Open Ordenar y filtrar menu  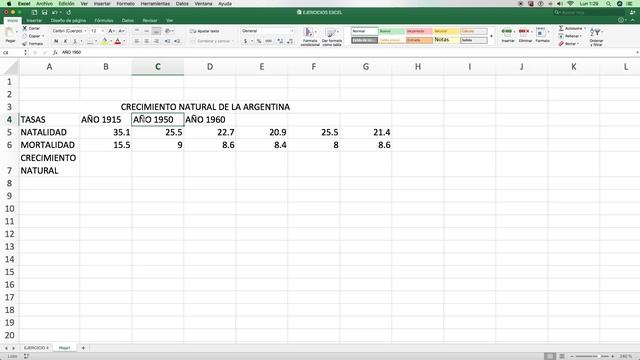[x=596, y=36]
